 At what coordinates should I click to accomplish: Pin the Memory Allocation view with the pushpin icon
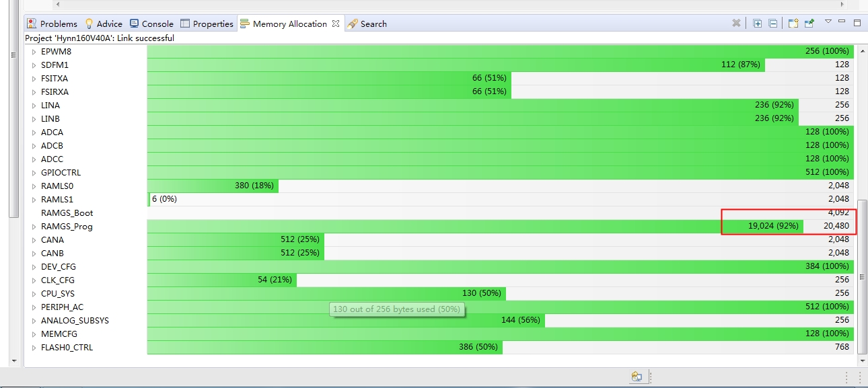809,23
